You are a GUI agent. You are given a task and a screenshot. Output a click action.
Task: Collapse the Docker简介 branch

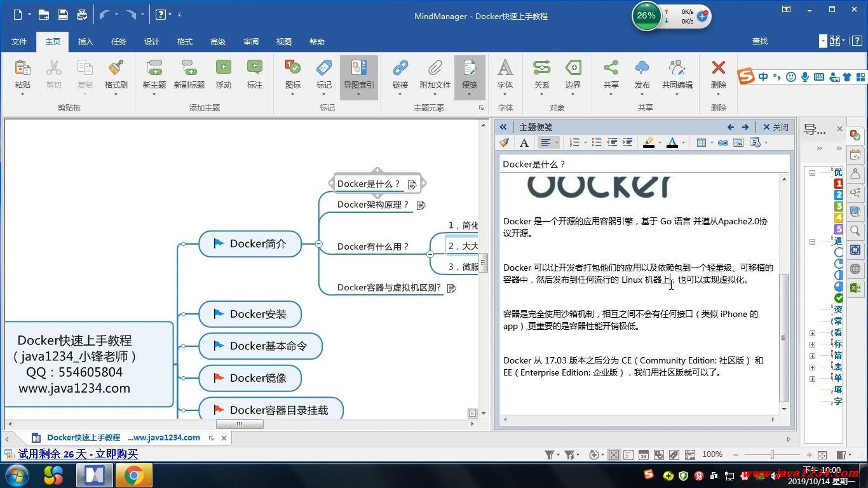(x=319, y=243)
